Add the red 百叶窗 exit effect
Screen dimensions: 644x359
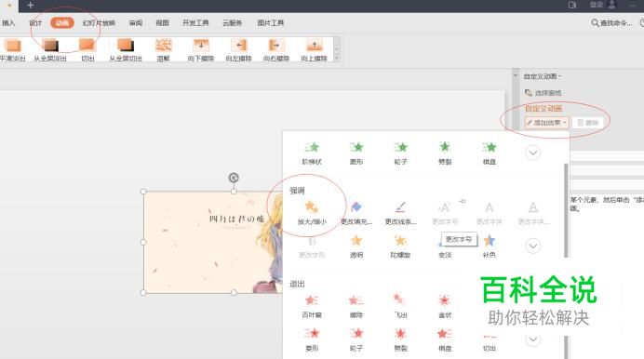(312, 306)
